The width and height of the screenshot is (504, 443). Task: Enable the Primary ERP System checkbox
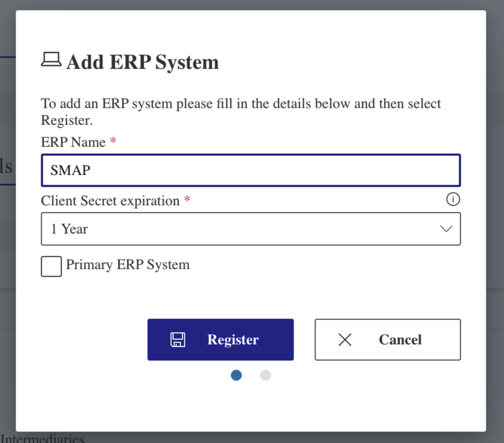point(51,266)
